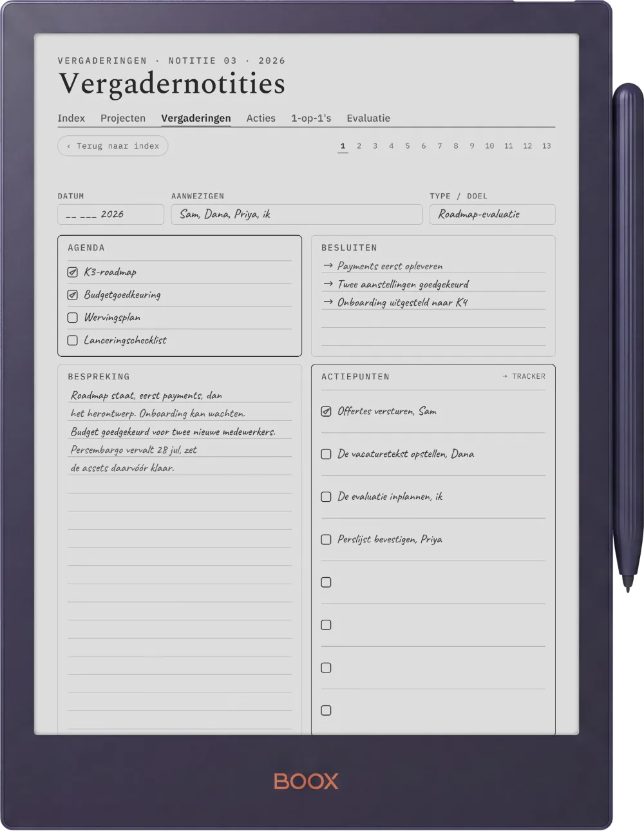Toggle the Offertes versturen, Sam checkbox
Viewport: 644px width, 831px height.
(x=327, y=411)
